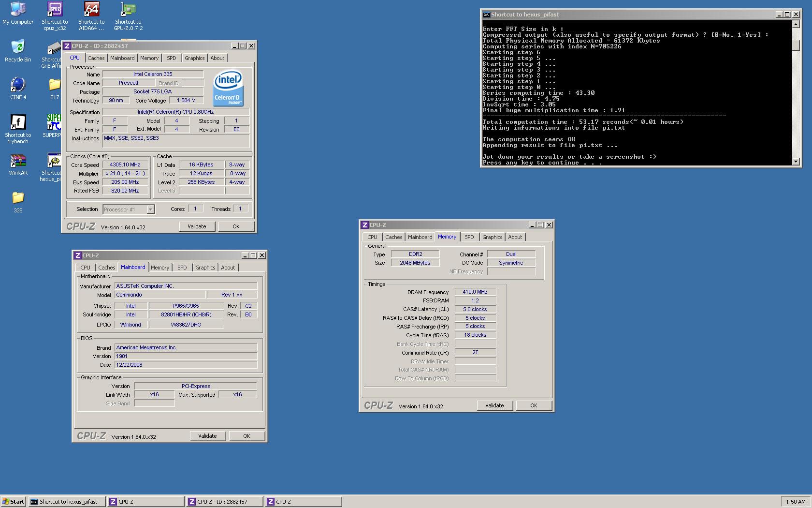The height and width of the screenshot is (508, 812).
Task: Open Shortcut to hexus_pifast desktop icon
Action: coord(51,167)
